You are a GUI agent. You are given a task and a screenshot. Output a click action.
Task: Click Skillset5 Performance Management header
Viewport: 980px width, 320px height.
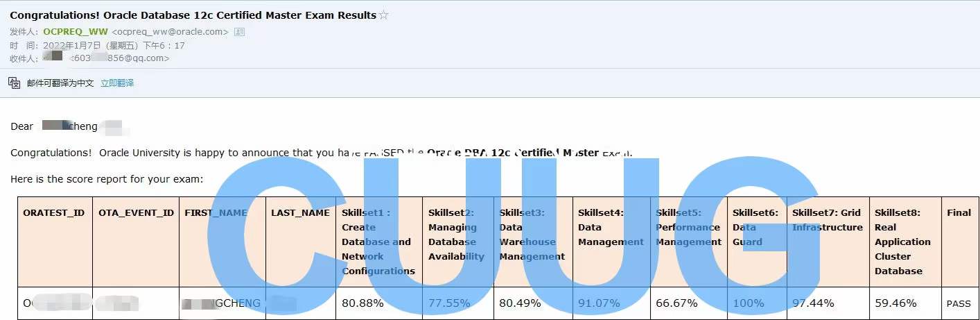point(689,242)
